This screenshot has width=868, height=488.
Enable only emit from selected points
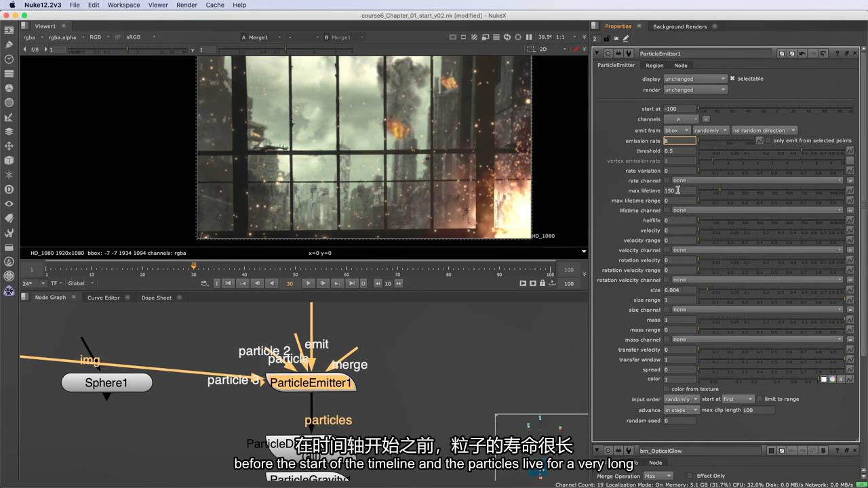[768, 141]
